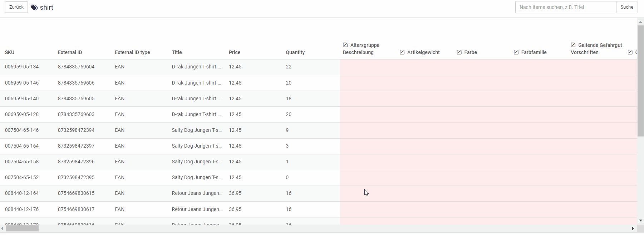This screenshot has height=235, width=644.
Task: Click External ID 8784335769606
Action: [x=76, y=83]
